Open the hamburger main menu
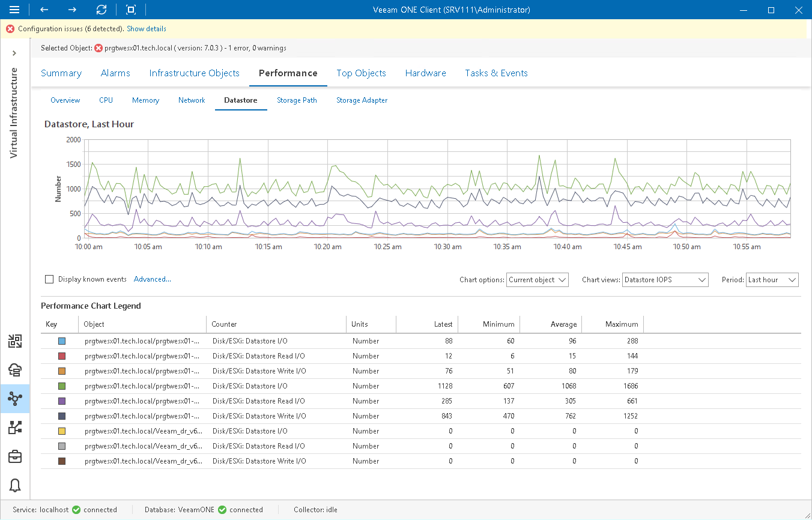Image resolution: width=812 pixels, height=520 pixels. tap(14, 10)
